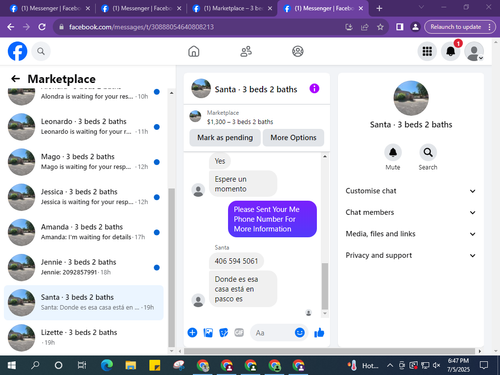Image resolution: width=500 pixels, height=375 pixels.
Task: Click the address bar URL
Action: (141, 27)
